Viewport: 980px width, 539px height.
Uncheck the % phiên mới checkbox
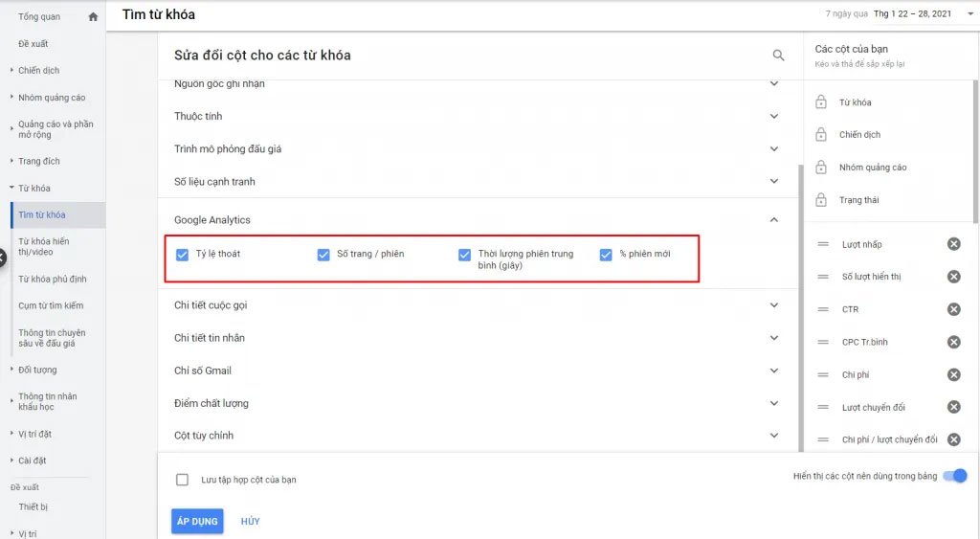click(x=606, y=255)
